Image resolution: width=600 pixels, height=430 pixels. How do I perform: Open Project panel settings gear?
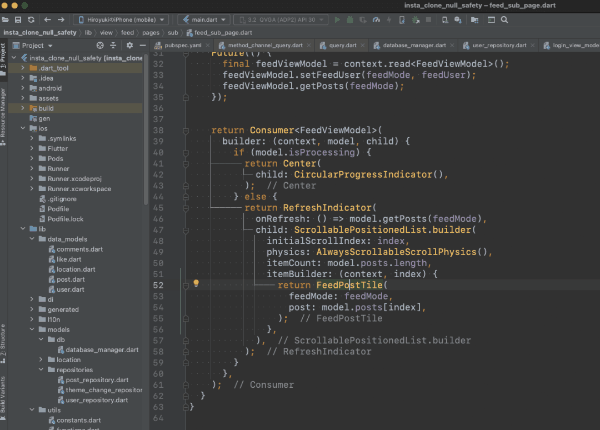tap(130, 46)
